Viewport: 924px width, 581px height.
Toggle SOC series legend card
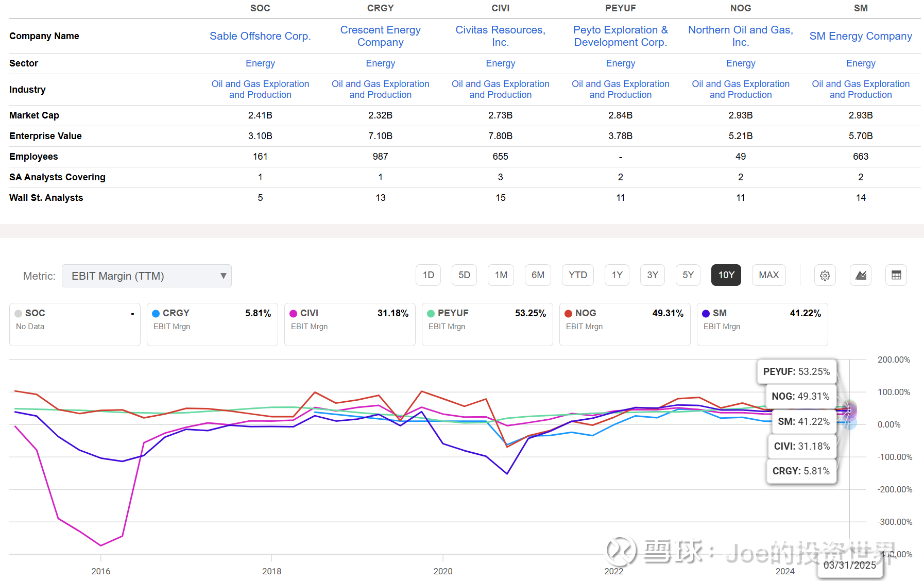click(75, 324)
